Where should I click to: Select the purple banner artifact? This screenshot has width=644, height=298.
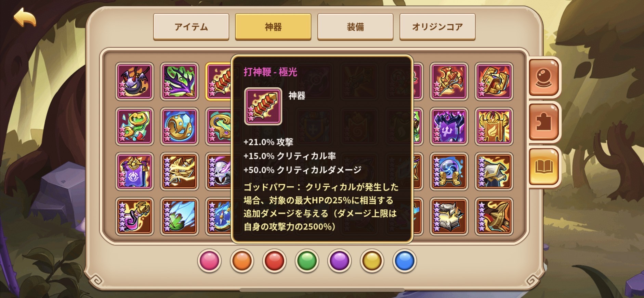click(x=134, y=171)
